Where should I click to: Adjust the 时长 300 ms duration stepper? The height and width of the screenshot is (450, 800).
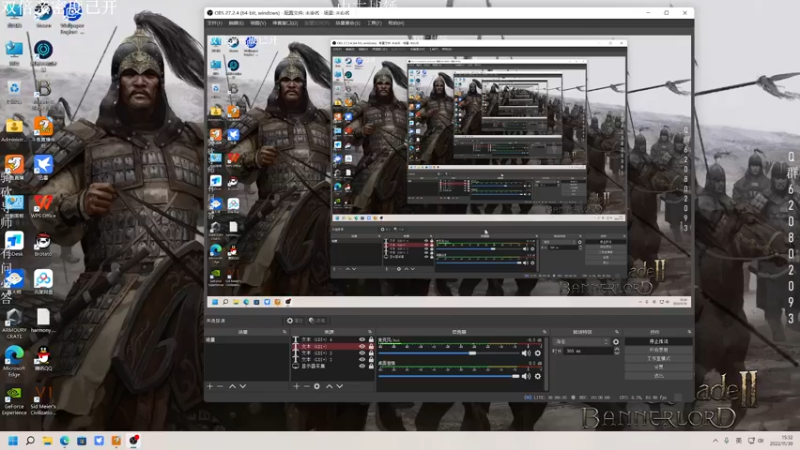617,351
